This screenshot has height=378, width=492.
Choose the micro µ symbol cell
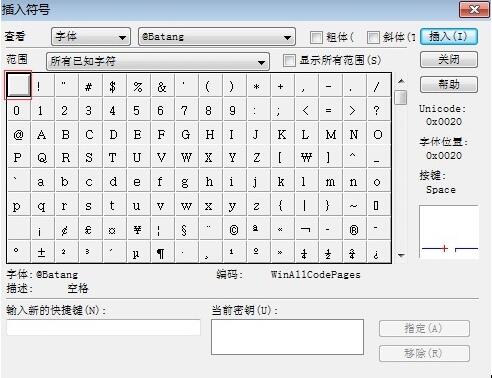click(x=138, y=253)
